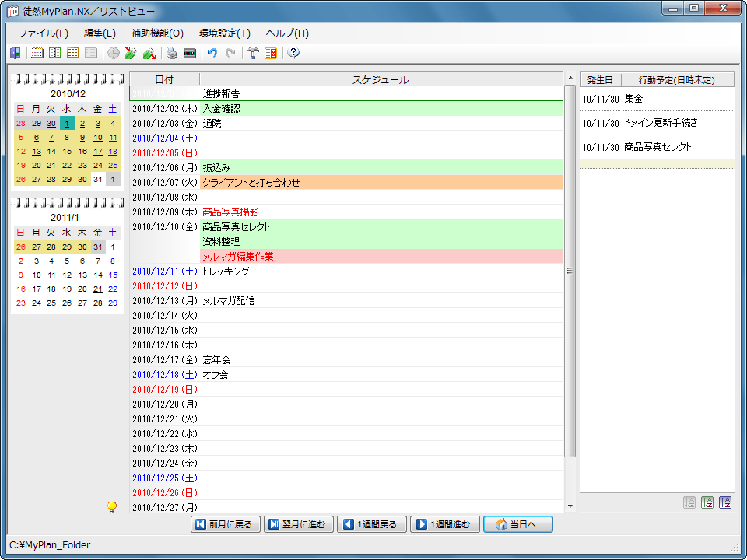747x560 pixels.
Task: Open settings with the hammer icon
Action: tap(253, 53)
